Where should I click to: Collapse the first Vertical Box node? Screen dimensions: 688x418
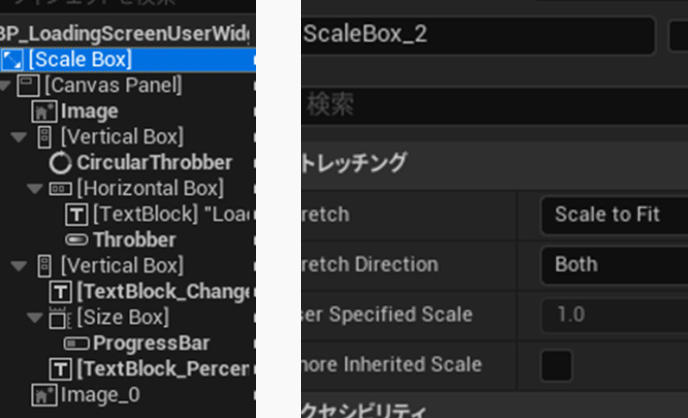[x=19, y=137]
